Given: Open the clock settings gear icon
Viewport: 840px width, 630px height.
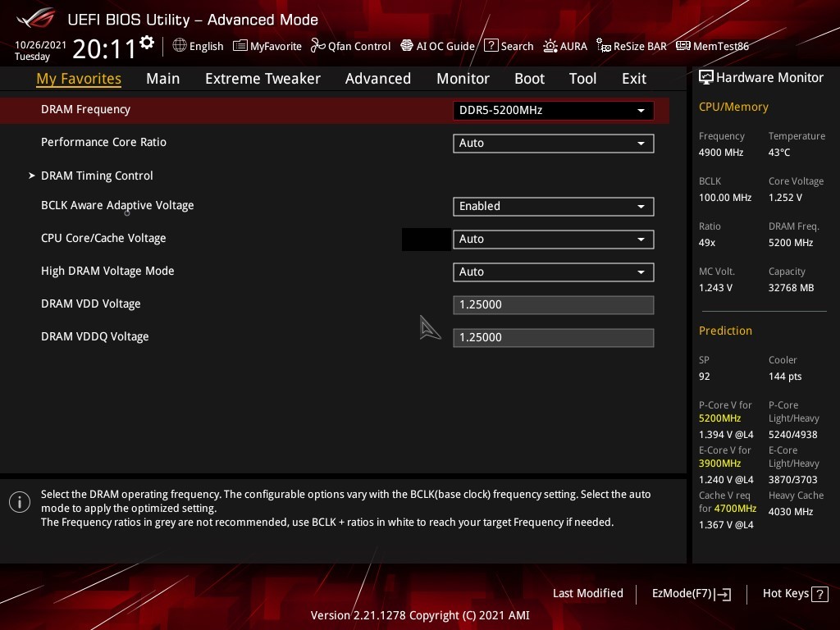Looking at the screenshot, I should click(147, 43).
